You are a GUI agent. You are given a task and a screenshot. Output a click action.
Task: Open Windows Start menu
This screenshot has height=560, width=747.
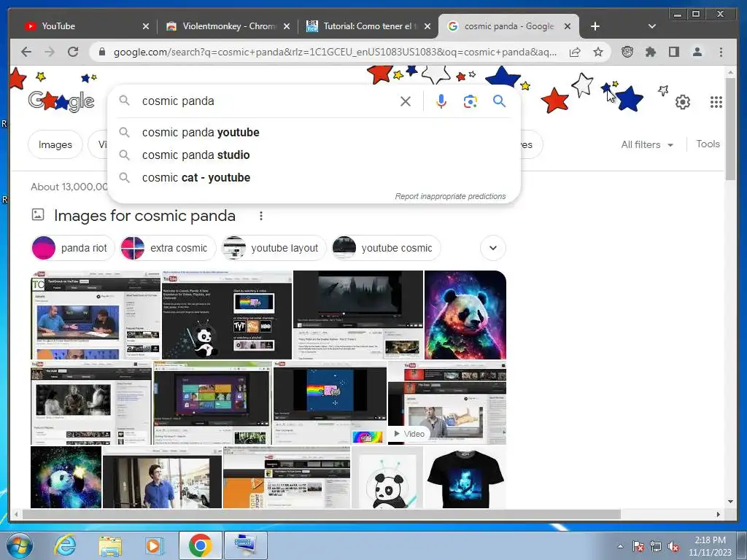[20, 545]
